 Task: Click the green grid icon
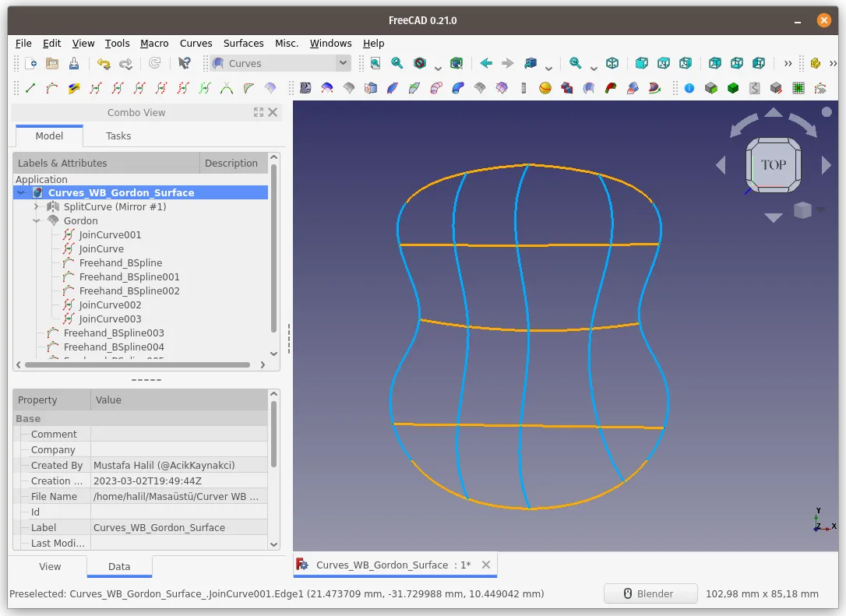coord(798,88)
